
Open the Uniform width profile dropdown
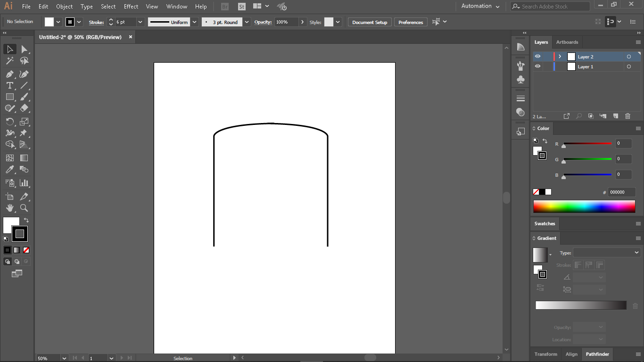(x=194, y=22)
